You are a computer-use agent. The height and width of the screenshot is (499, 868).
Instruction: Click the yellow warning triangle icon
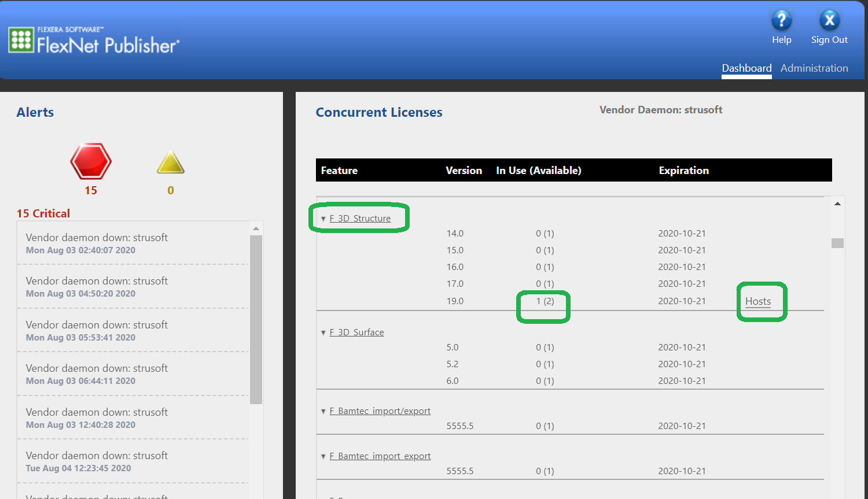(x=171, y=162)
